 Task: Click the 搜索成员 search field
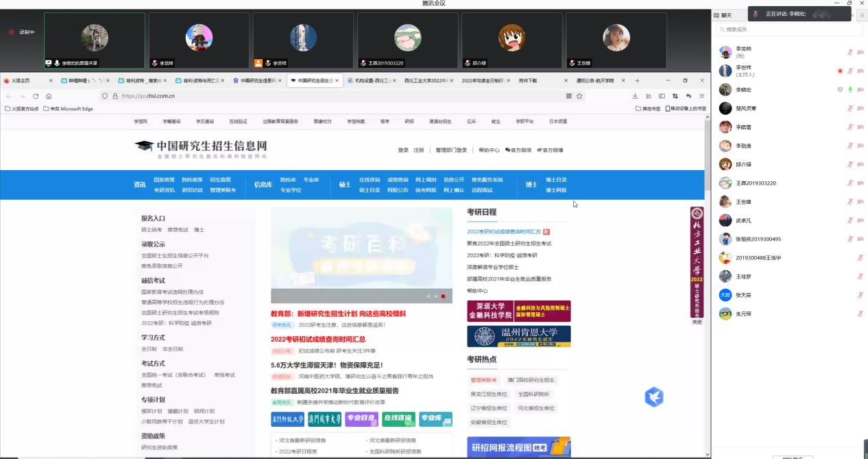[788, 30]
